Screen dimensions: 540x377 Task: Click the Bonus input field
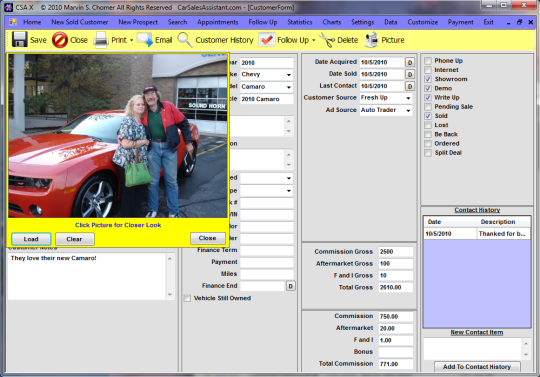pyautogui.click(x=395, y=352)
